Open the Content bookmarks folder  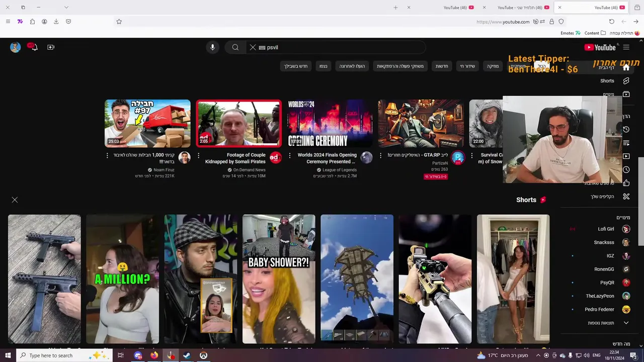point(595,33)
